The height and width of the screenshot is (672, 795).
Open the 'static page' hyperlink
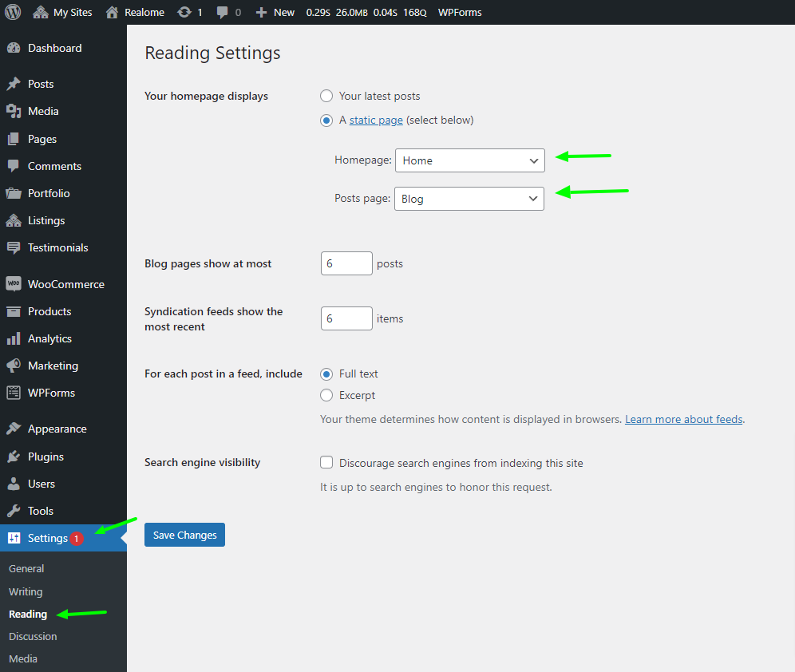(x=376, y=120)
